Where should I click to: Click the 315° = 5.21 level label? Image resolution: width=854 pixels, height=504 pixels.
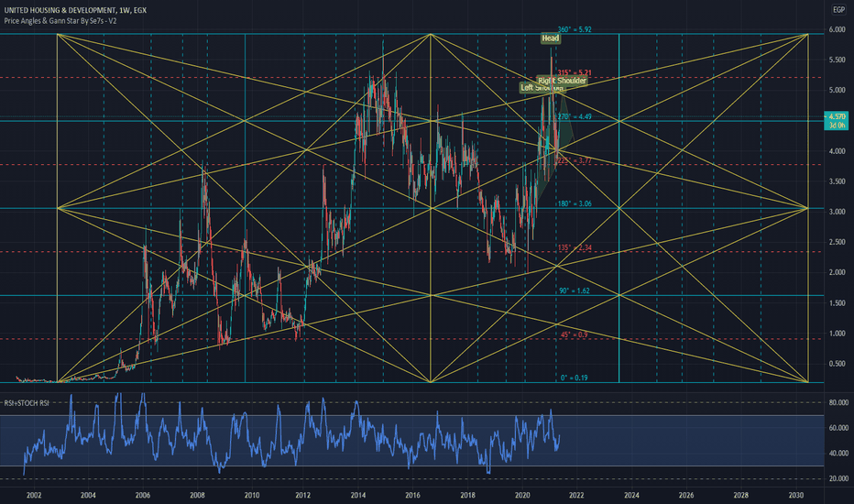click(x=575, y=72)
